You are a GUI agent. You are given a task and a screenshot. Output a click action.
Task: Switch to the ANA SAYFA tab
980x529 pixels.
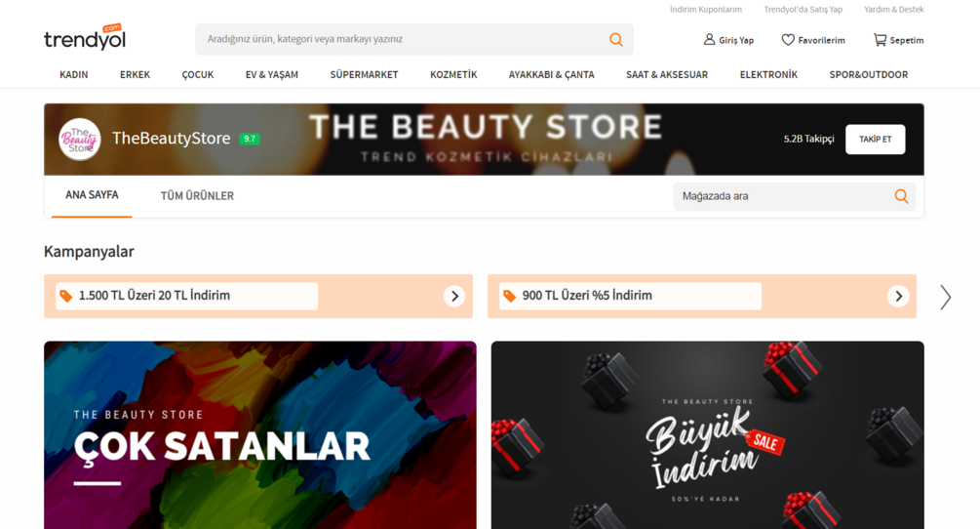92,195
